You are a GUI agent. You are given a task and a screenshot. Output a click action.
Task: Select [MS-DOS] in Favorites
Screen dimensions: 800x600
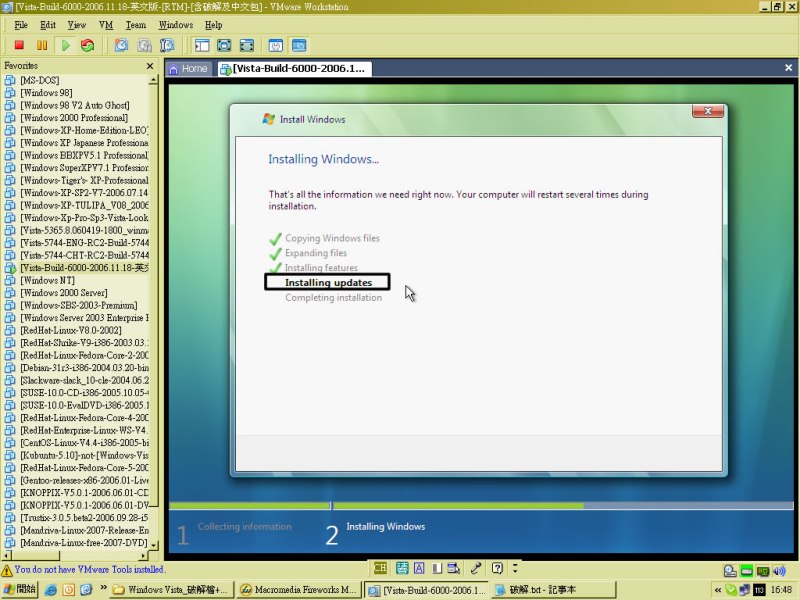(40, 80)
